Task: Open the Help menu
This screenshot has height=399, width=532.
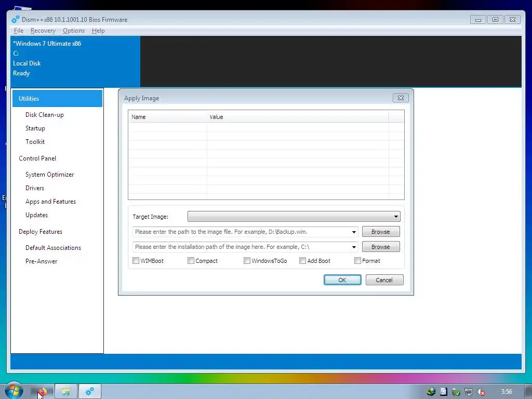Action: pyautogui.click(x=98, y=31)
